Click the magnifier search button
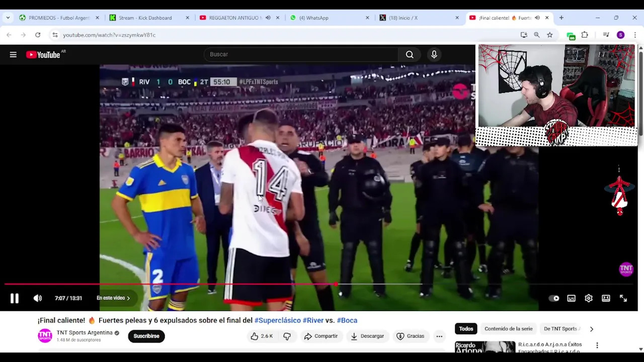644x362 pixels. 410,54
